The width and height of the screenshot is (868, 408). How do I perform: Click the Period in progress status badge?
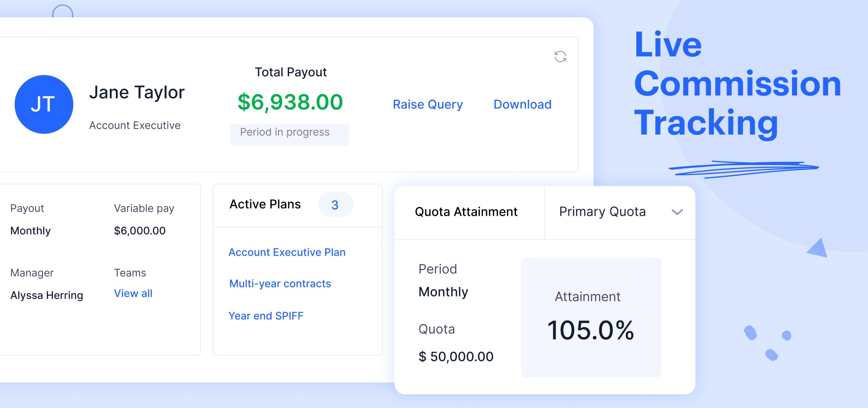coord(289,134)
